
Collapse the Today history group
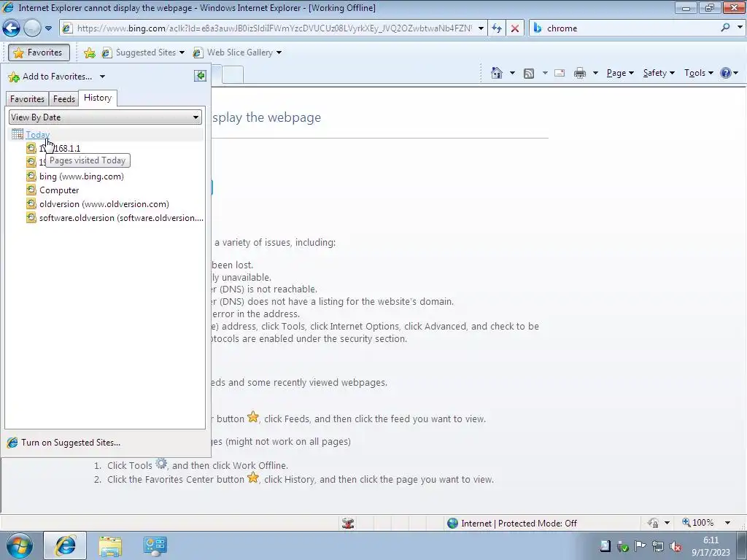click(x=37, y=134)
